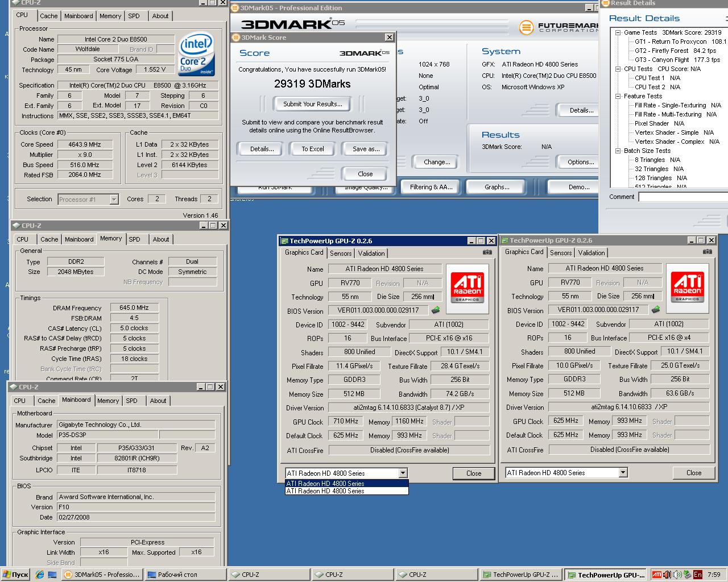Close the 3DMark Score dialog with the Close button
This screenshot has width=728, height=582.
[365, 174]
